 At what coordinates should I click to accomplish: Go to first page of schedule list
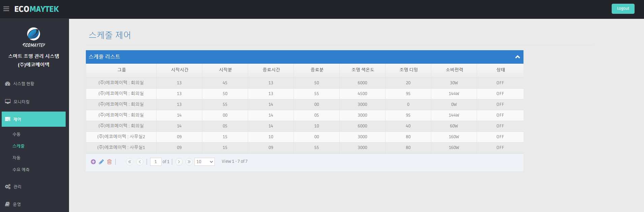(130, 162)
